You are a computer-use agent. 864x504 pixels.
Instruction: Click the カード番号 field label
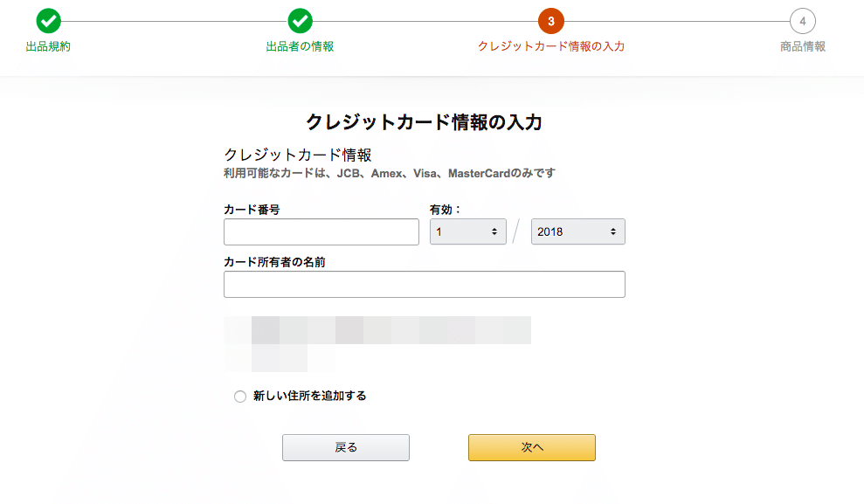252,210
